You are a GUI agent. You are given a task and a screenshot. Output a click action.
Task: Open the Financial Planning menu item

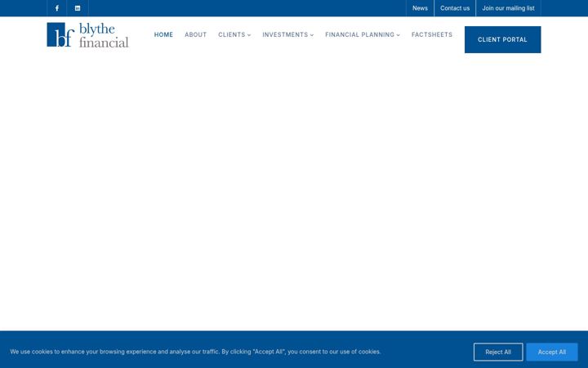coord(359,34)
